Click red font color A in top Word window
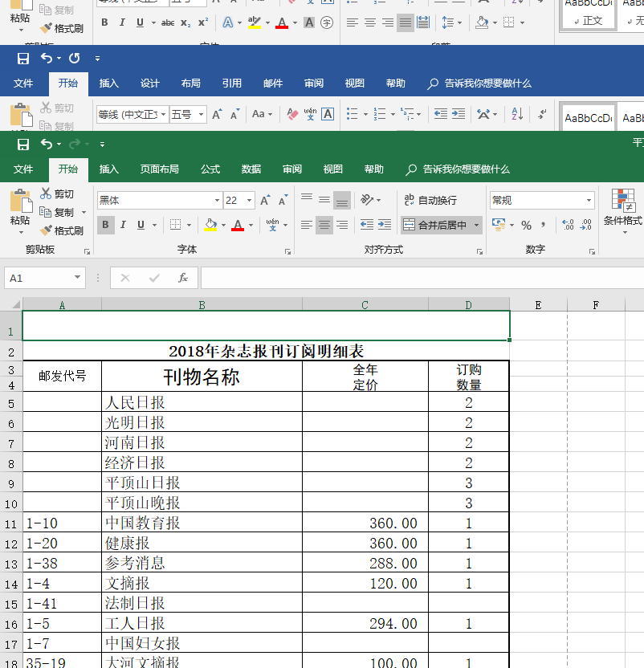This screenshot has width=644, height=668. click(282, 22)
